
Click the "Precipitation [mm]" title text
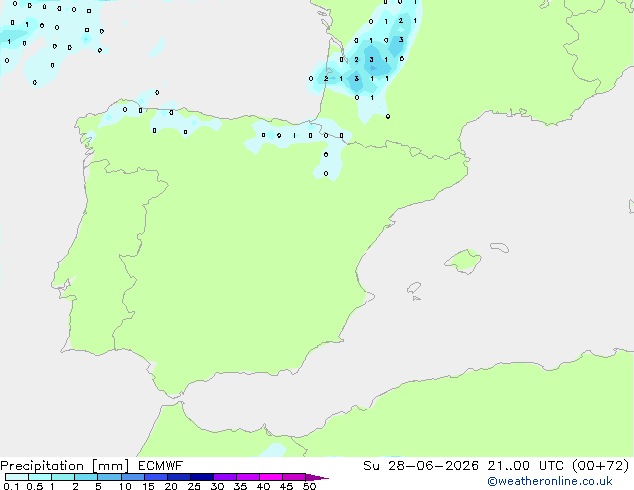click(x=64, y=466)
